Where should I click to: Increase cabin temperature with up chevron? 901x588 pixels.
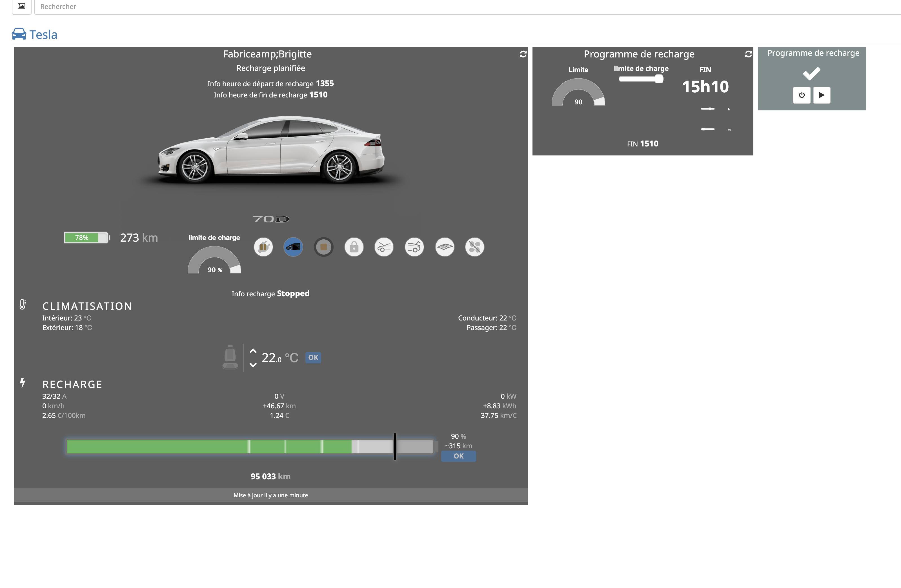(x=253, y=351)
